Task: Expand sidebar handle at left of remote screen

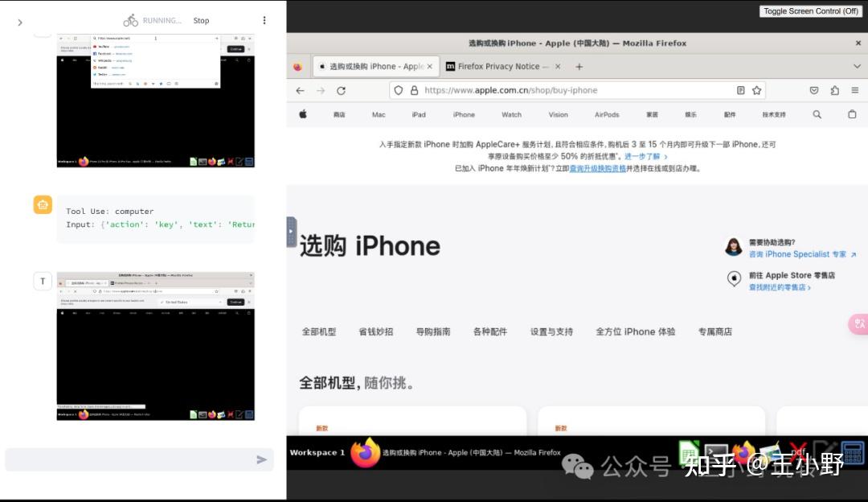Action: point(291,232)
